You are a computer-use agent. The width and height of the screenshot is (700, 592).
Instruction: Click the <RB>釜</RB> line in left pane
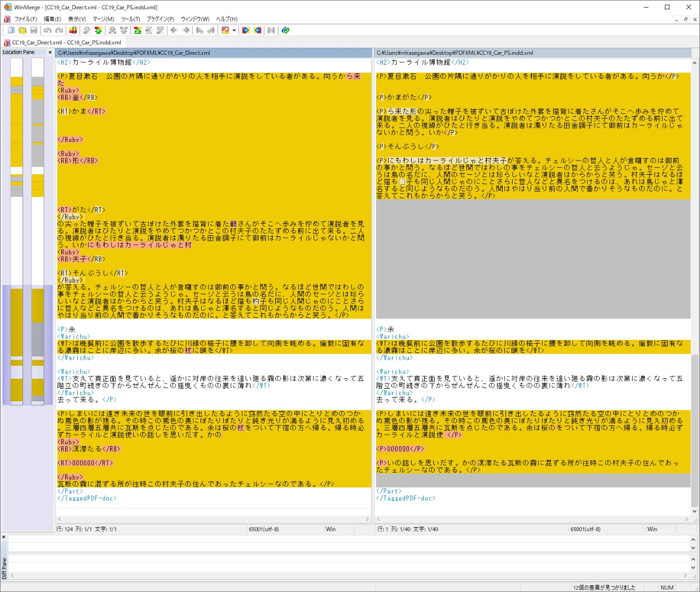[x=77, y=98]
